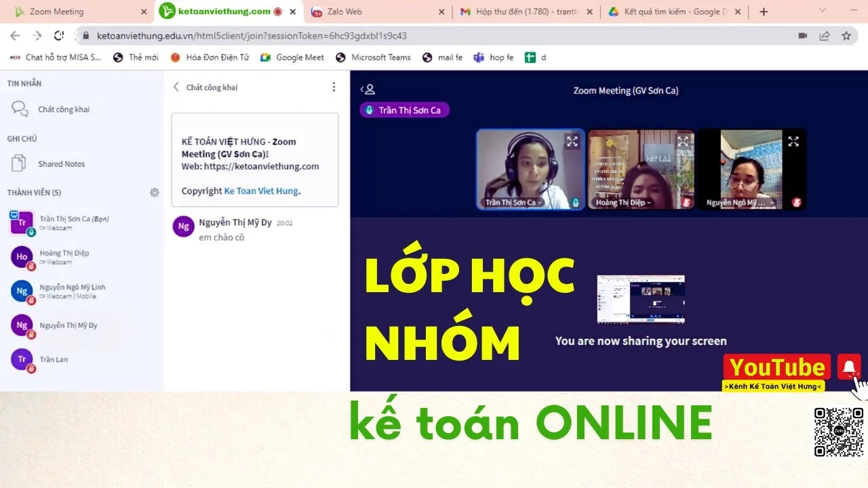Open Hóa Đơn Điện Tử bookmark
The height and width of the screenshot is (488, 868).
point(210,58)
